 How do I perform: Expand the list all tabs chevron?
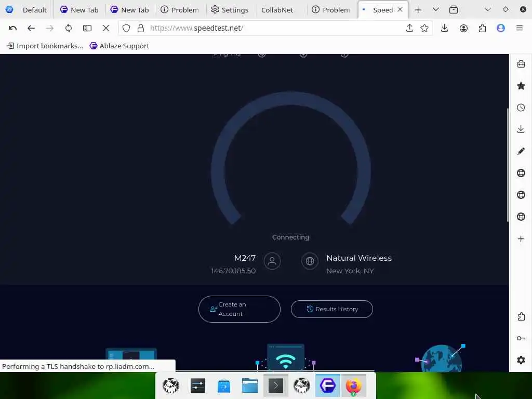(436, 9)
